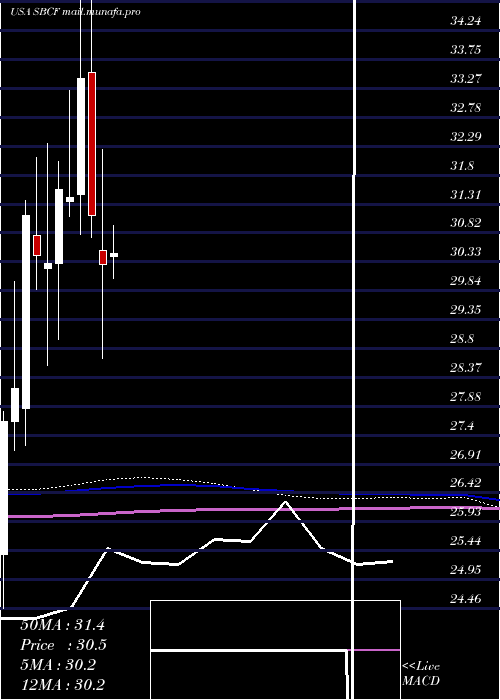Click the 25.44 price axis label
The image size is (500, 700).
[466, 541]
